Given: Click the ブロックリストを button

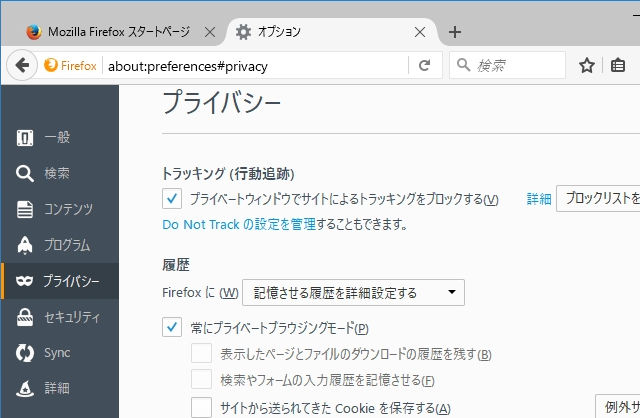Looking at the screenshot, I should coord(598,198).
